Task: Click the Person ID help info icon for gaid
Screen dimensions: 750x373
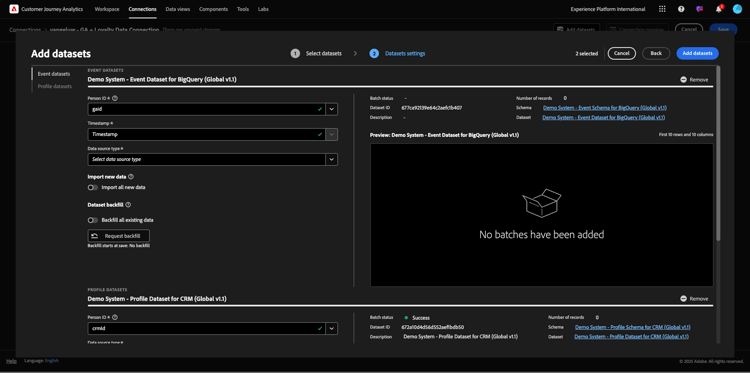Action: (115, 98)
